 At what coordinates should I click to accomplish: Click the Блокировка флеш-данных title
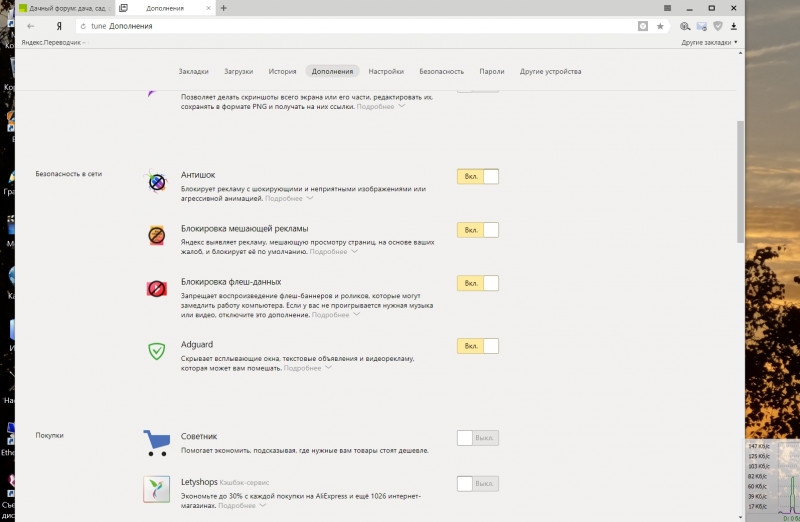click(231, 281)
